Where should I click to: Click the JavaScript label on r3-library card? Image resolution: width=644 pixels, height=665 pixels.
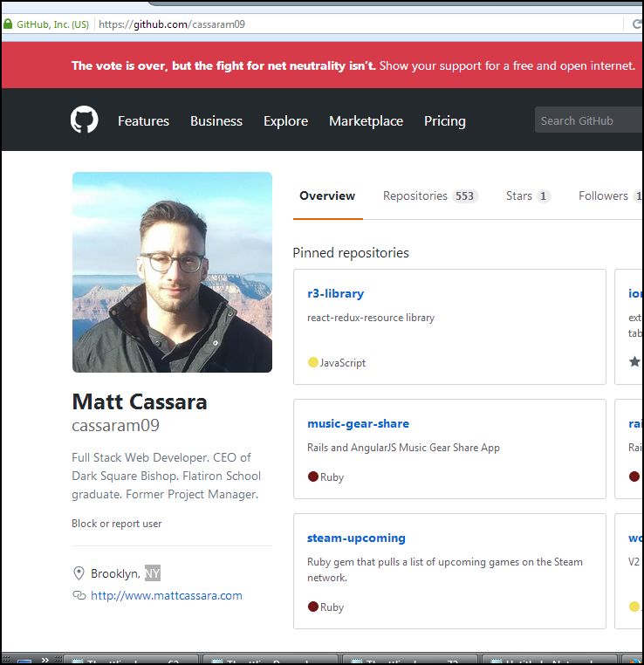tap(343, 363)
